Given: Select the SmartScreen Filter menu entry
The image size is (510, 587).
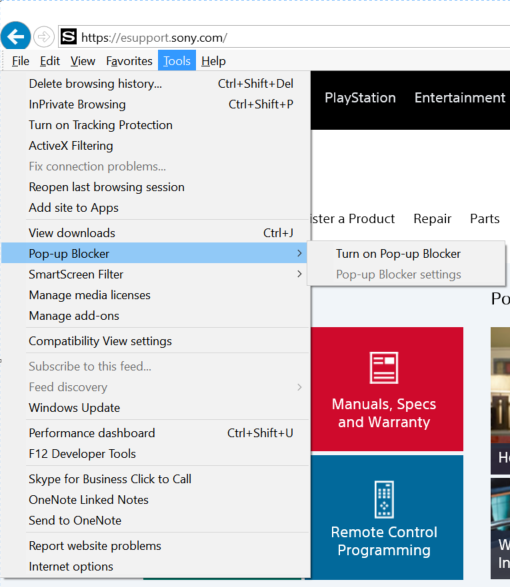Looking at the screenshot, I should (155, 274).
